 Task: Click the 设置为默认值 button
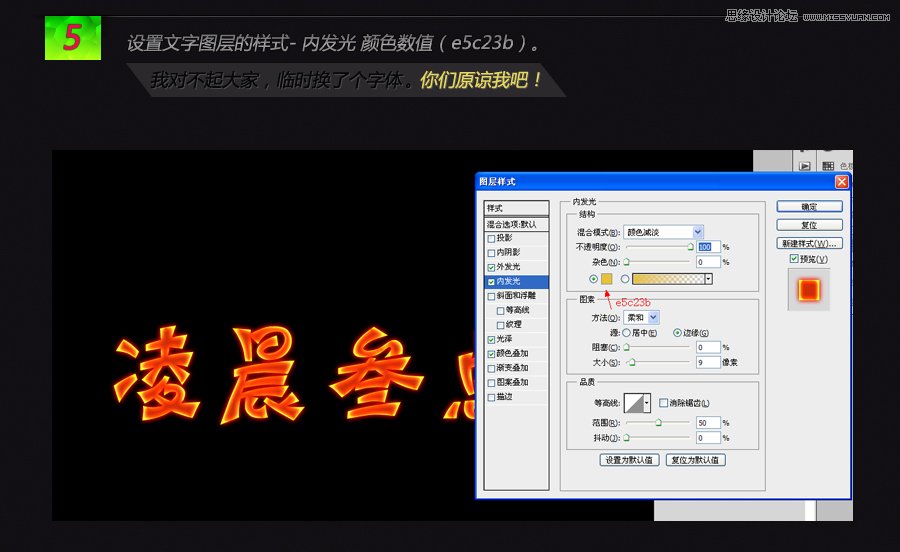[x=629, y=460]
